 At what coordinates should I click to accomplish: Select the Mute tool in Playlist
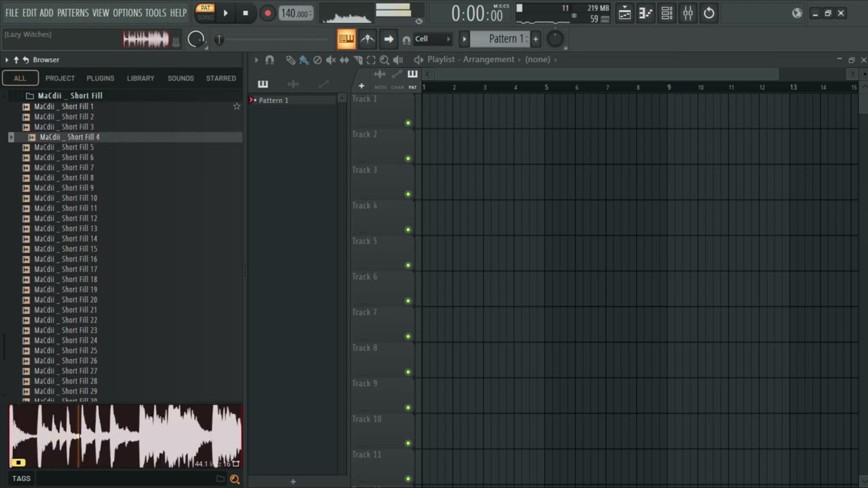331,60
